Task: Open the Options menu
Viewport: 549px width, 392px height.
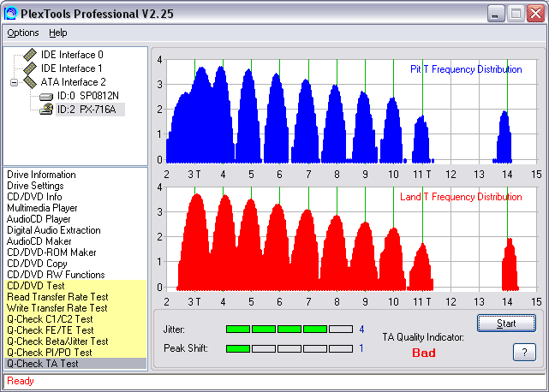Action: coord(23,33)
